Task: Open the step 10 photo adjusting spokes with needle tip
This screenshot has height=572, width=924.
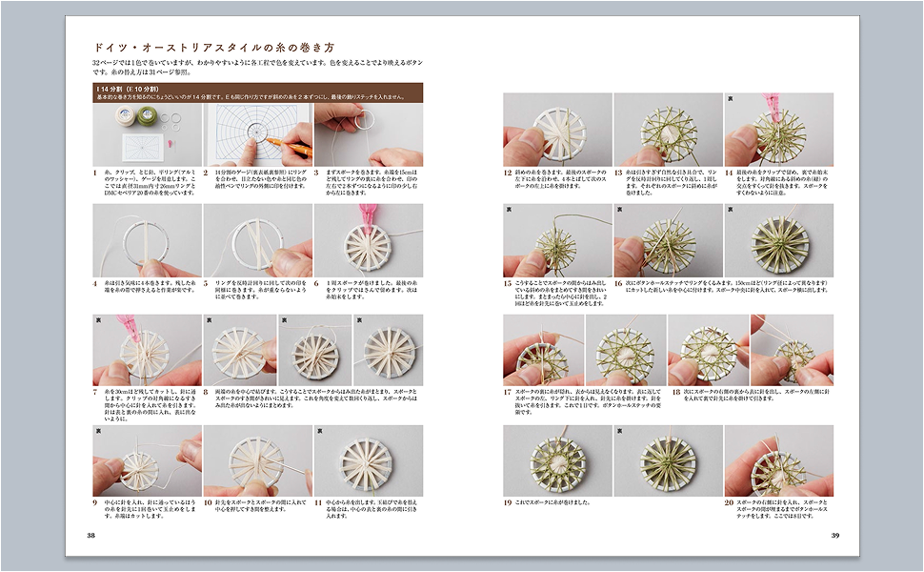Action: (257, 460)
